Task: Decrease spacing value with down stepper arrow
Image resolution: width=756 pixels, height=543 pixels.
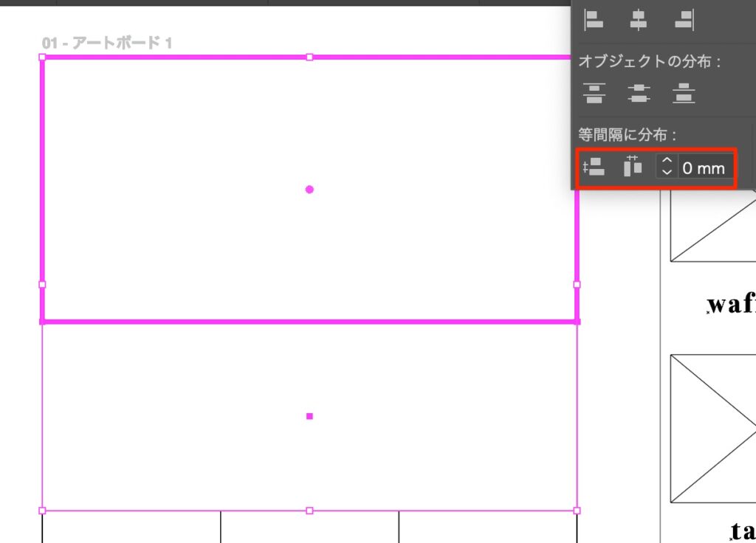Action: 667,173
